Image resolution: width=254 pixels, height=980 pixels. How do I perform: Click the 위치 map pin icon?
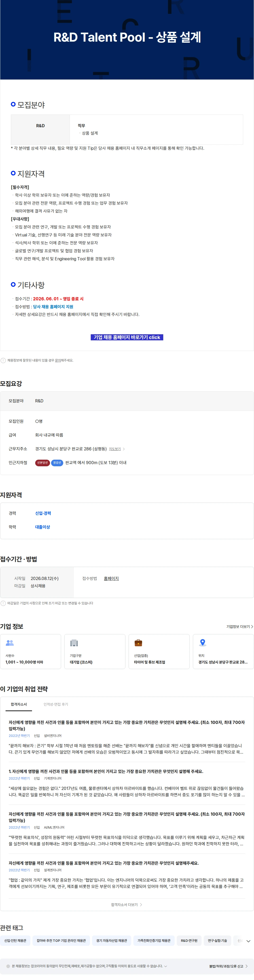203,643
